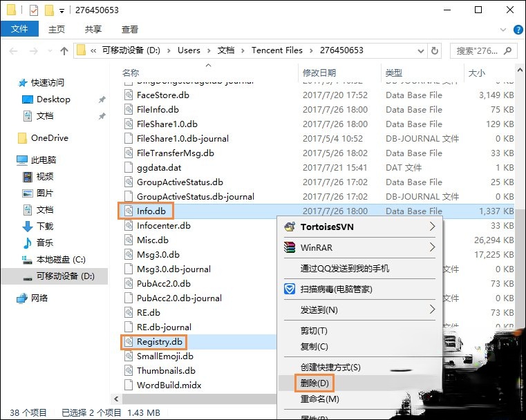Select the Thumbnails.db file

166,370
